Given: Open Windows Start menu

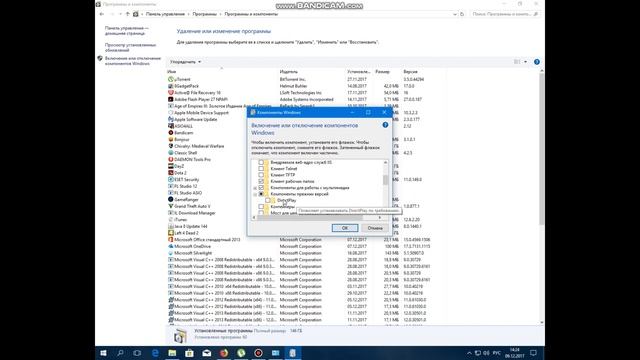Looking at the screenshot, I should pyautogui.click(x=103, y=353).
